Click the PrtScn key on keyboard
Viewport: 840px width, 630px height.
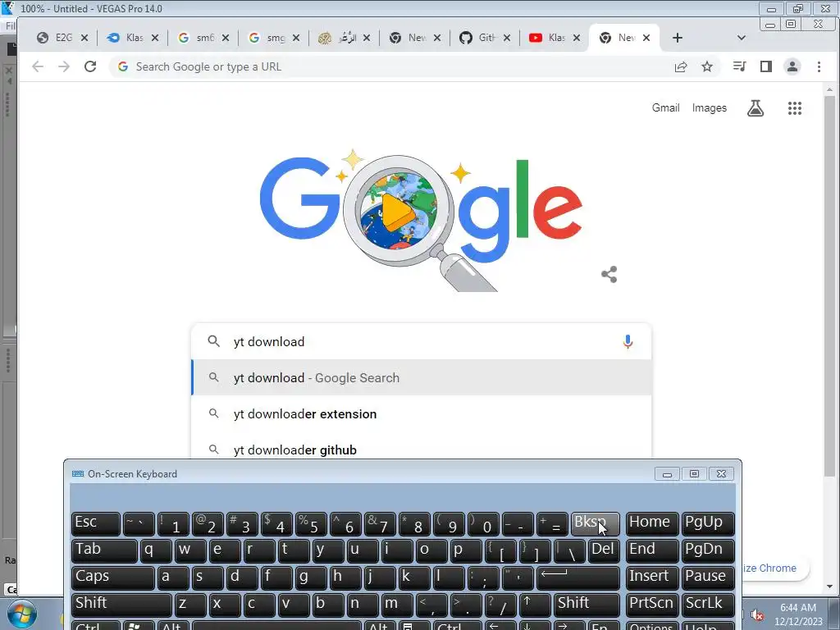point(652,605)
